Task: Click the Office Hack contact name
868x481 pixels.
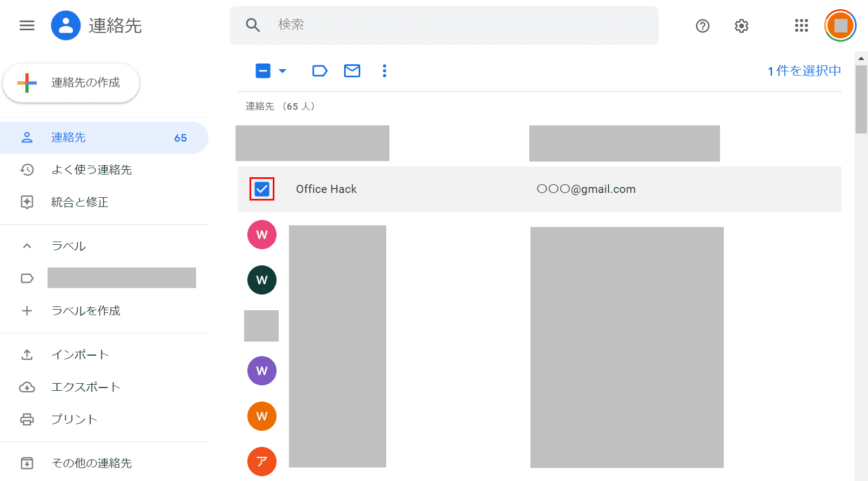Action: tap(326, 189)
